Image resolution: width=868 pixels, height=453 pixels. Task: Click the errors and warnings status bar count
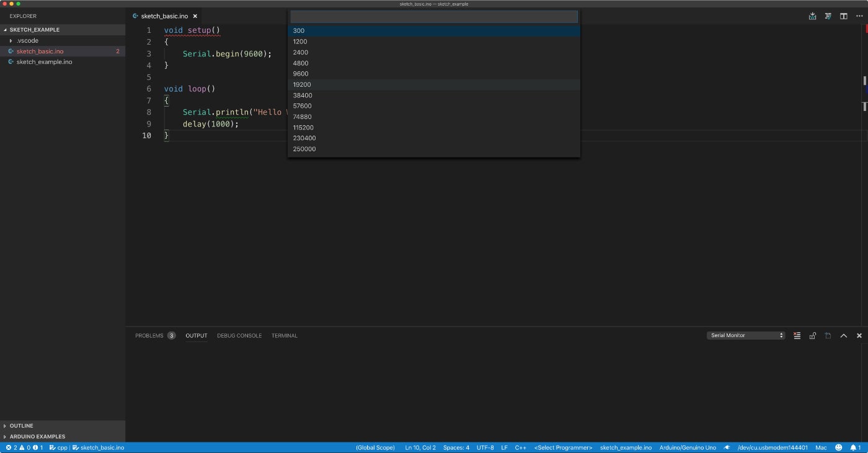click(x=25, y=447)
